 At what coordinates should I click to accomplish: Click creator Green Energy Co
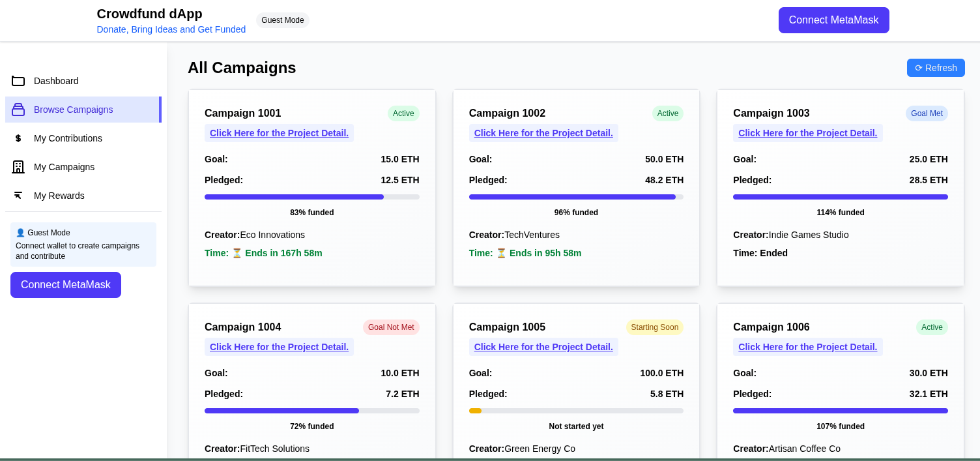[x=540, y=449]
